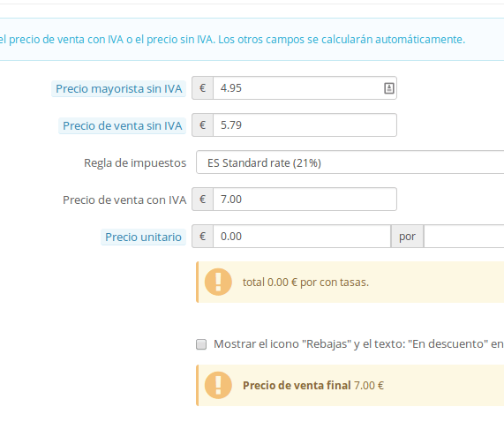Focus the sale price with IVA input showing 7.00
The width and height of the screenshot is (504, 422).
[x=305, y=200]
